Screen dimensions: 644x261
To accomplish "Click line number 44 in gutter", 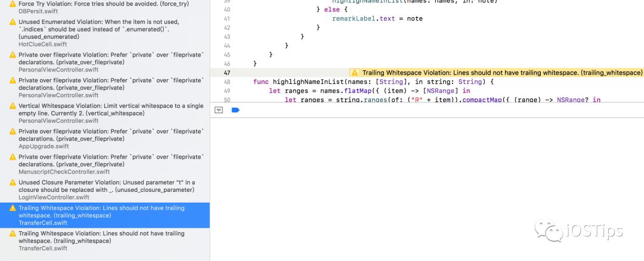I will click(227, 46).
